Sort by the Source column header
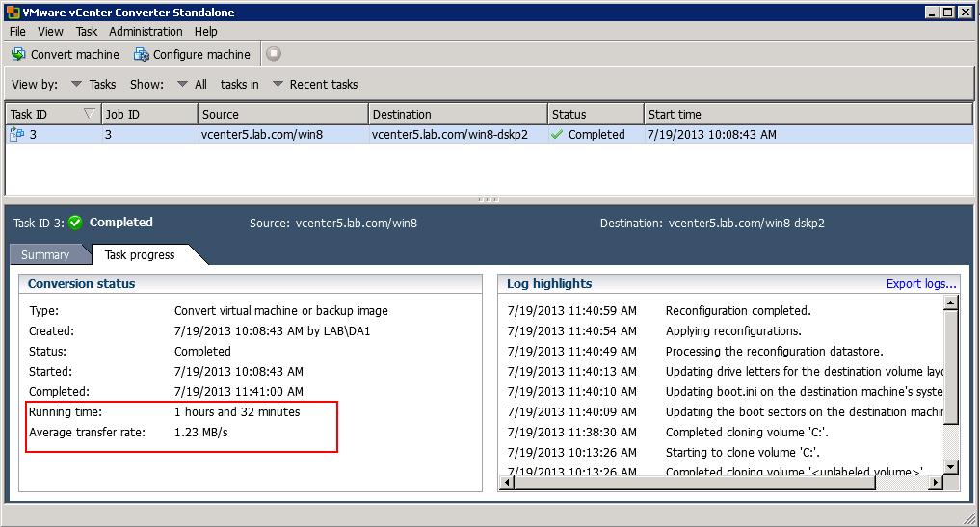This screenshot has width=980, height=527. 283,115
